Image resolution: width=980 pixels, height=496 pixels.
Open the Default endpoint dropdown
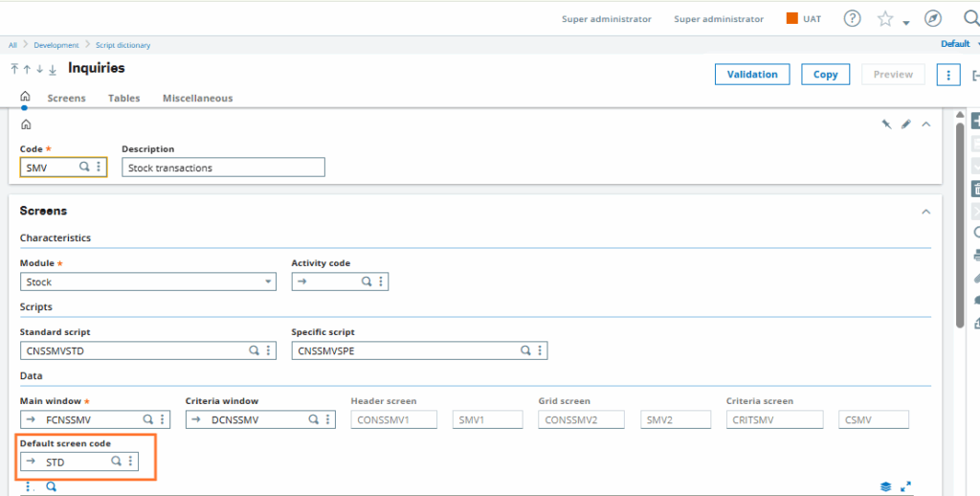click(959, 44)
